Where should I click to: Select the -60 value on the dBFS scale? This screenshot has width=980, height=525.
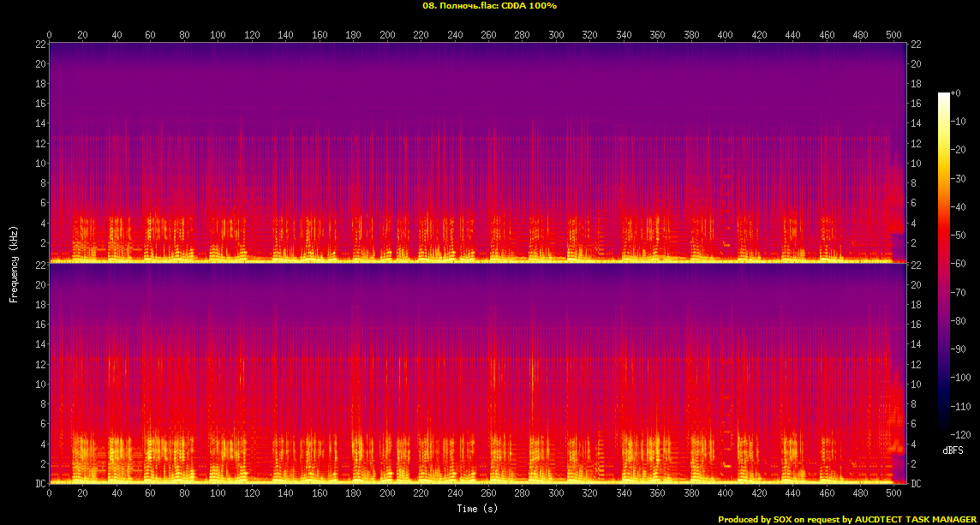pyautogui.click(x=960, y=262)
